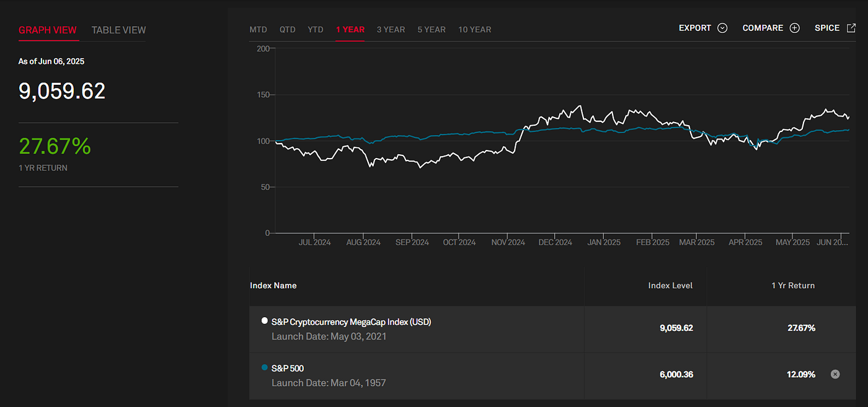Viewport: 868px width, 407px height.
Task: Click the white dot for Cryptocurrency MegaCap Index
Action: pyautogui.click(x=265, y=321)
